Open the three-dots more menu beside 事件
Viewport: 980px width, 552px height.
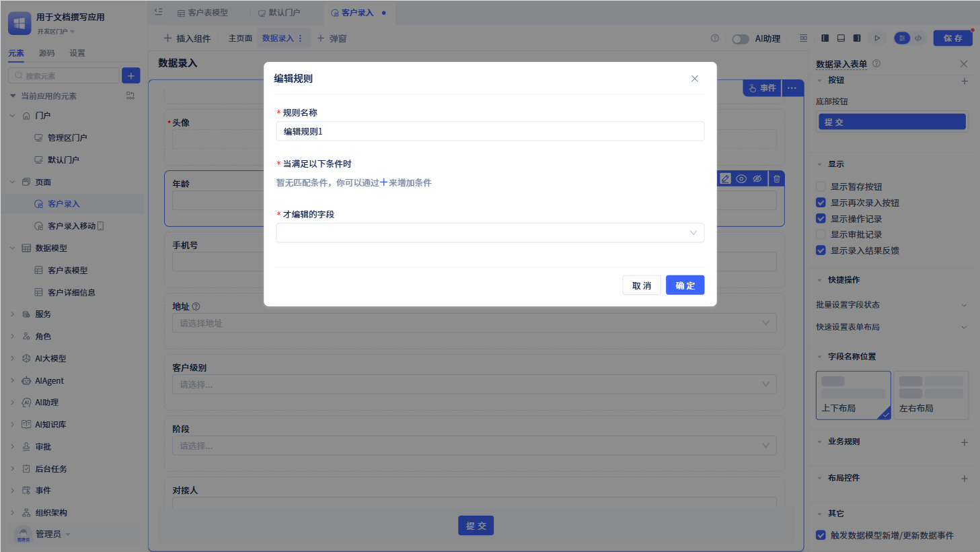click(x=792, y=88)
